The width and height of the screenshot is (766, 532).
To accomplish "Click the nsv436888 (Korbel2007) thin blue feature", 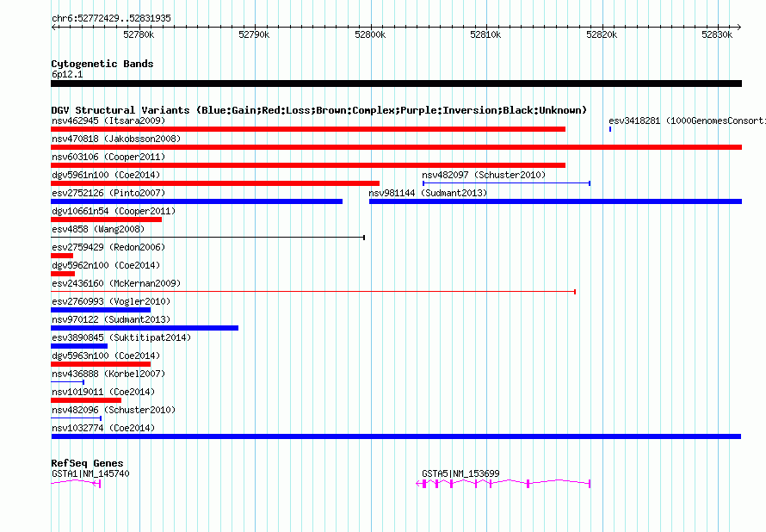I will coord(67,382).
